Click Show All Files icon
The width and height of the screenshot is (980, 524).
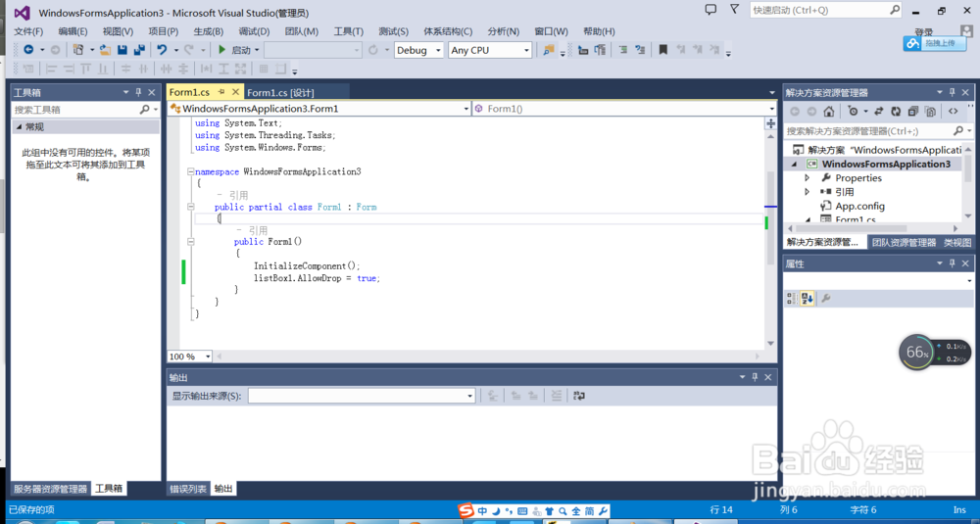(931, 112)
